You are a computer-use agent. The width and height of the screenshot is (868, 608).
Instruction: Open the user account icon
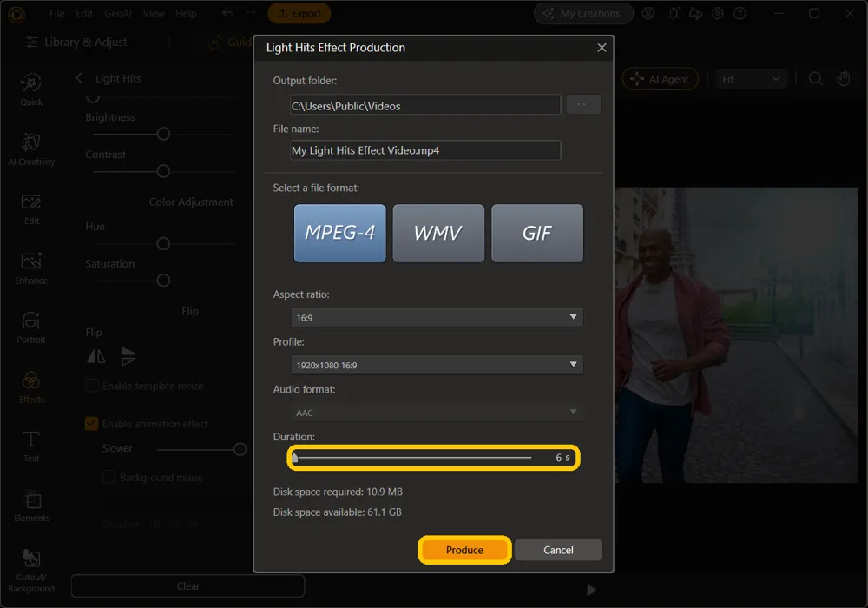click(648, 13)
